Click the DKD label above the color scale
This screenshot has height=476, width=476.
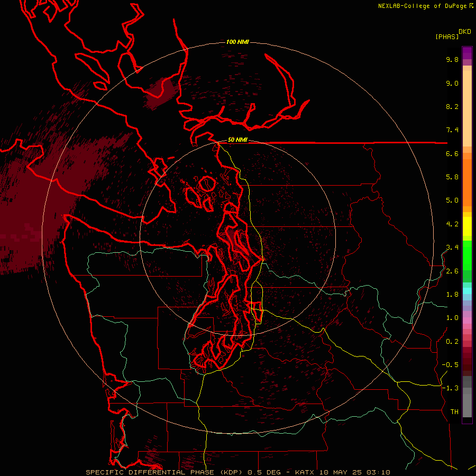pyautogui.click(x=464, y=32)
